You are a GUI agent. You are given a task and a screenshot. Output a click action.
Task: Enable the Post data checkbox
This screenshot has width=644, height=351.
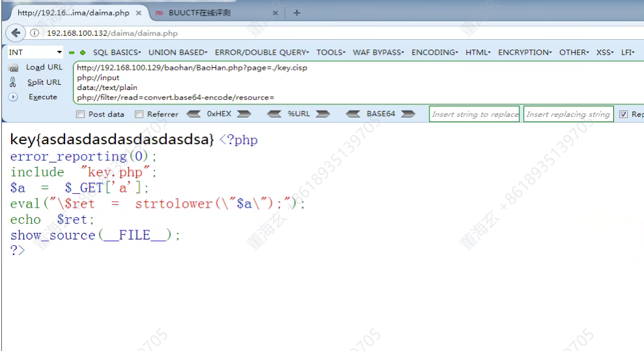(81, 114)
